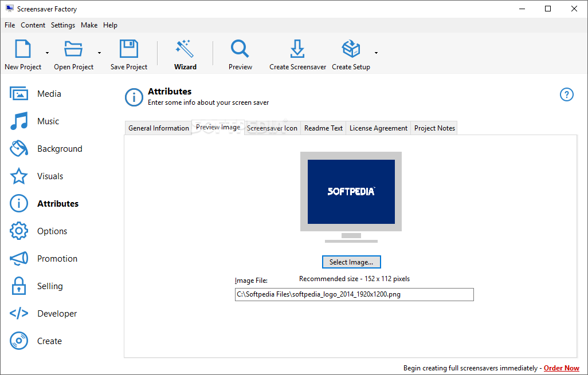Screen dimensions: 588x375
Task: Open the Options gear icon
Action: (x=19, y=231)
